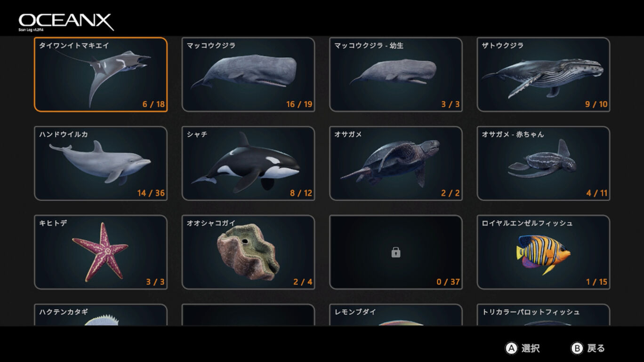The height and width of the screenshot is (362, 644).
Task: Select the オサガメ - 赤ちゃん baby turtle card
Action: click(543, 163)
